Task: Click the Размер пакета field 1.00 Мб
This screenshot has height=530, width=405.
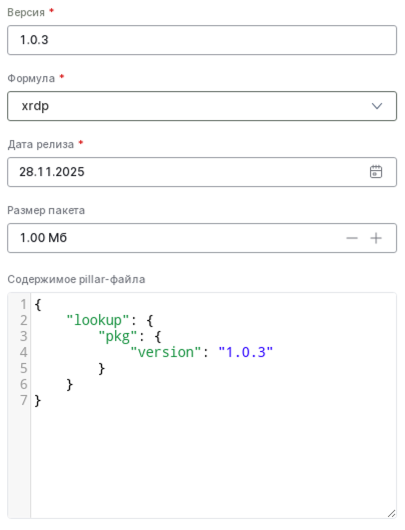Action: click(x=202, y=238)
